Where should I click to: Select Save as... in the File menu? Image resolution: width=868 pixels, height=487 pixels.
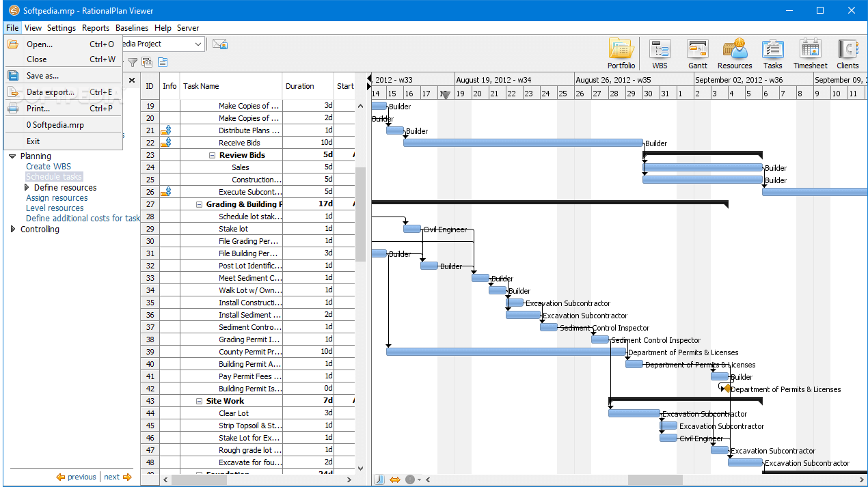point(64,76)
